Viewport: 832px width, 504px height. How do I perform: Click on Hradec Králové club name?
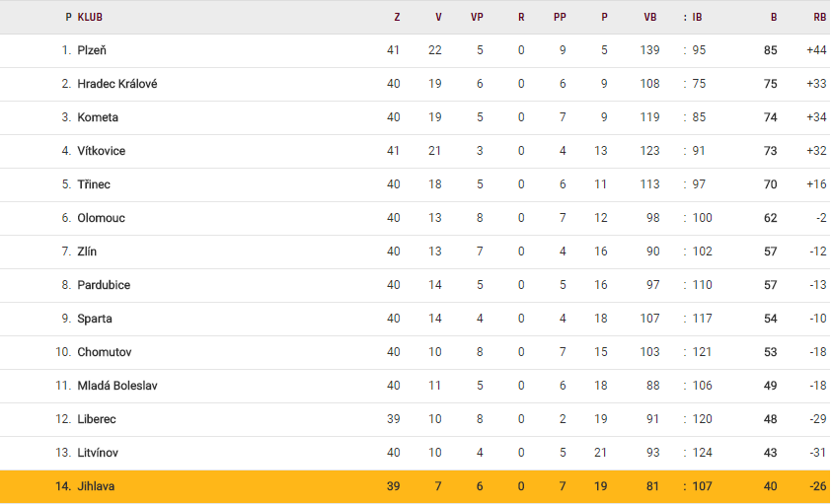[116, 84]
